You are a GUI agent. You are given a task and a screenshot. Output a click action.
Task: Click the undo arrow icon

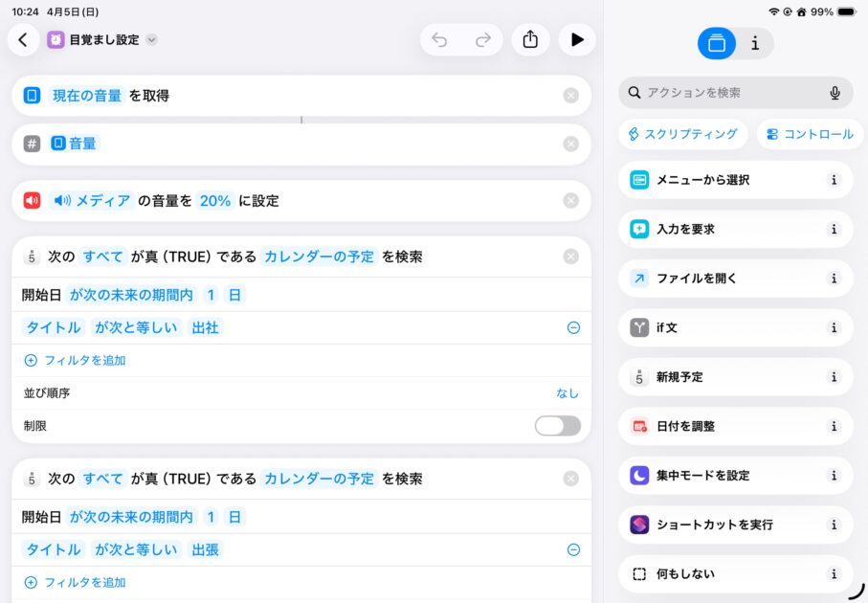click(439, 39)
